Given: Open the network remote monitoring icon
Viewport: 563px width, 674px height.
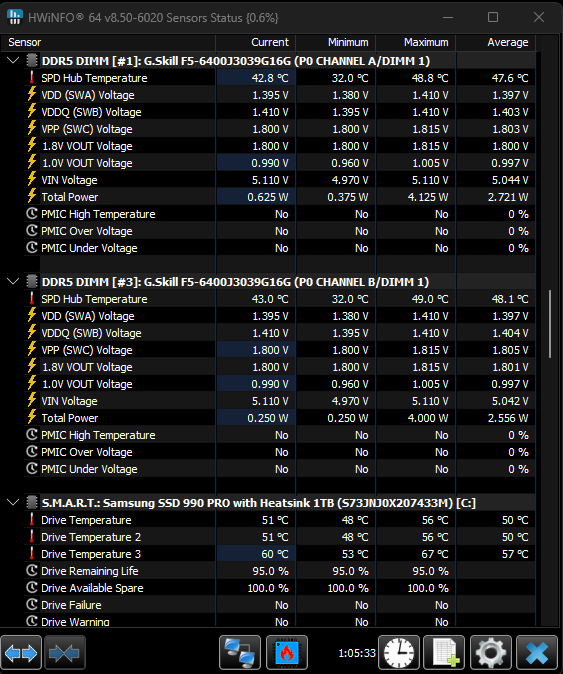Looking at the screenshot, I should point(240,653).
